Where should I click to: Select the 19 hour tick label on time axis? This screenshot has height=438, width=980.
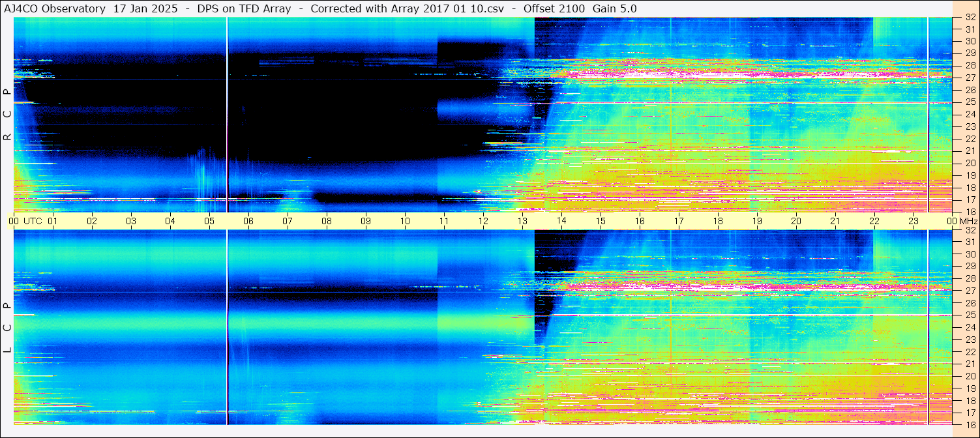click(x=757, y=222)
